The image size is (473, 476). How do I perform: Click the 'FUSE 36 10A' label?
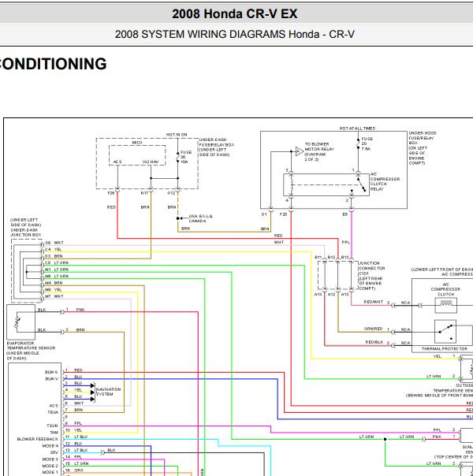tap(186, 157)
